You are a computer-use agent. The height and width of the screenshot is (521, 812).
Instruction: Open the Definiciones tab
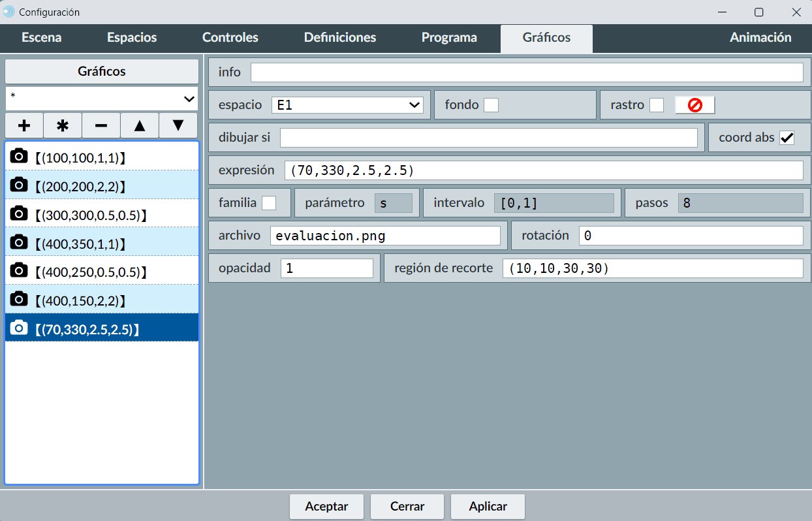click(x=340, y=38)
